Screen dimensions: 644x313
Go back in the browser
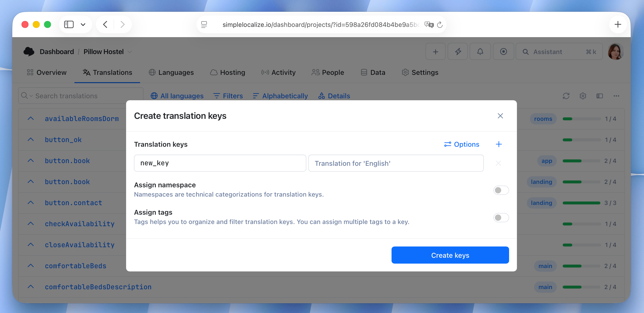[x=105, y=24]
